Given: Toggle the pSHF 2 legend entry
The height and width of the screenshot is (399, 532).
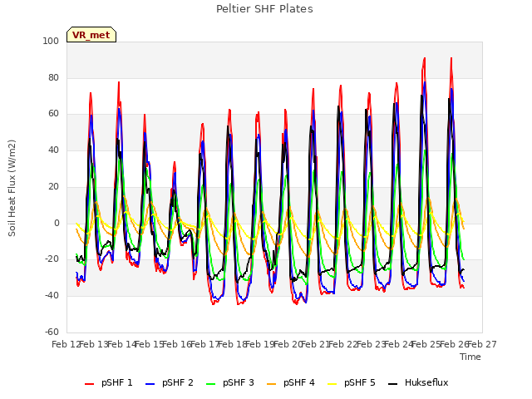Looking at the screenshot, I should click(x=170, y=382).
